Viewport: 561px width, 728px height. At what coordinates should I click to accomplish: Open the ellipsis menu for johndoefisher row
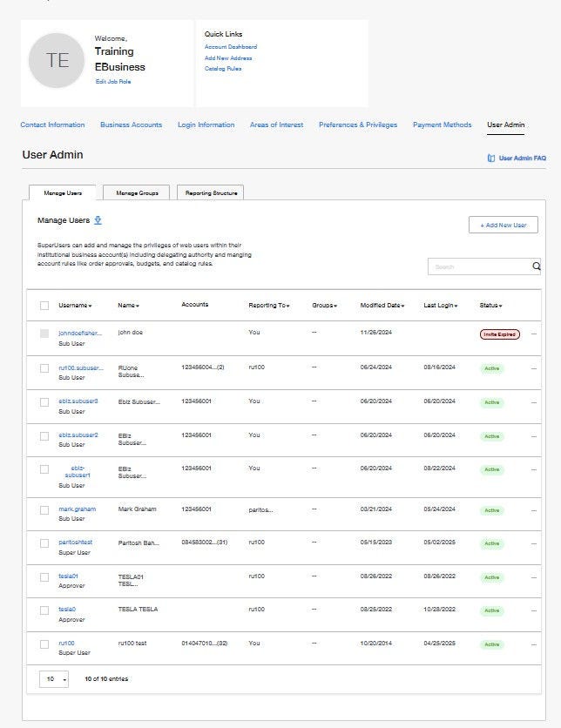(534, 335)
